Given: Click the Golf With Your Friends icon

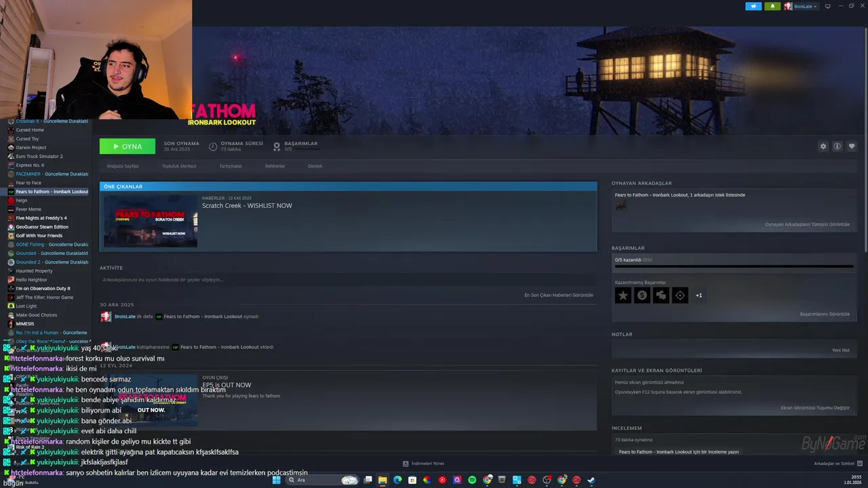Looking at the screenshot, I should tap(11, 236).
